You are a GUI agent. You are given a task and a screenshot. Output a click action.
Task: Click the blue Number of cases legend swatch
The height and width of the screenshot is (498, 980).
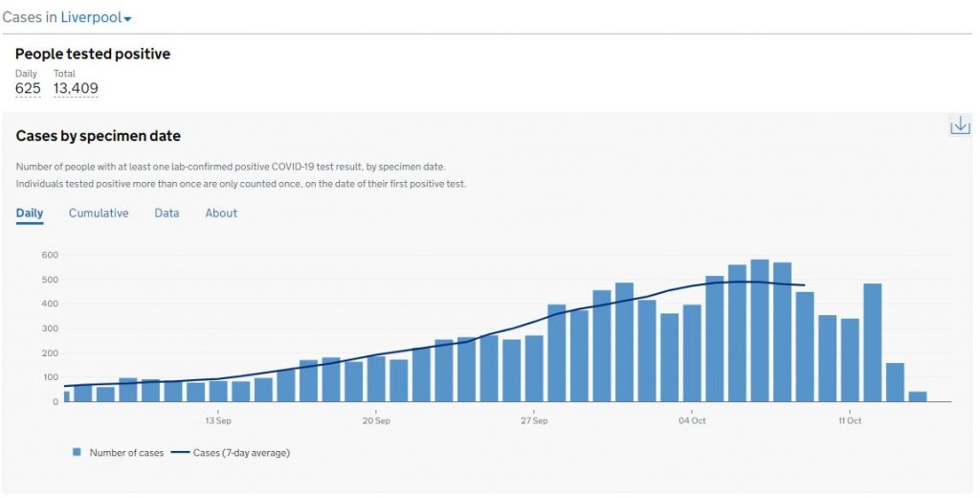click(77, 452)
